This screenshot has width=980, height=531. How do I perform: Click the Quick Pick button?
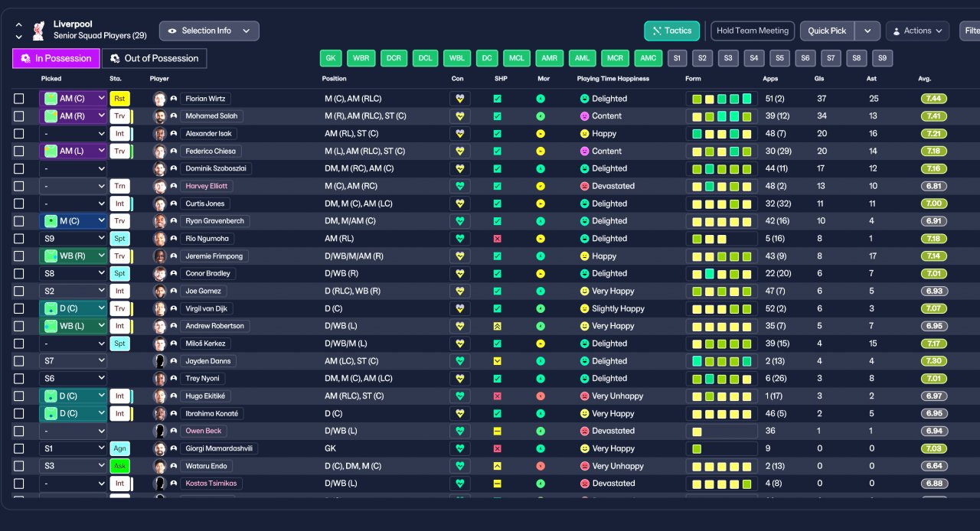click(827, 31)
